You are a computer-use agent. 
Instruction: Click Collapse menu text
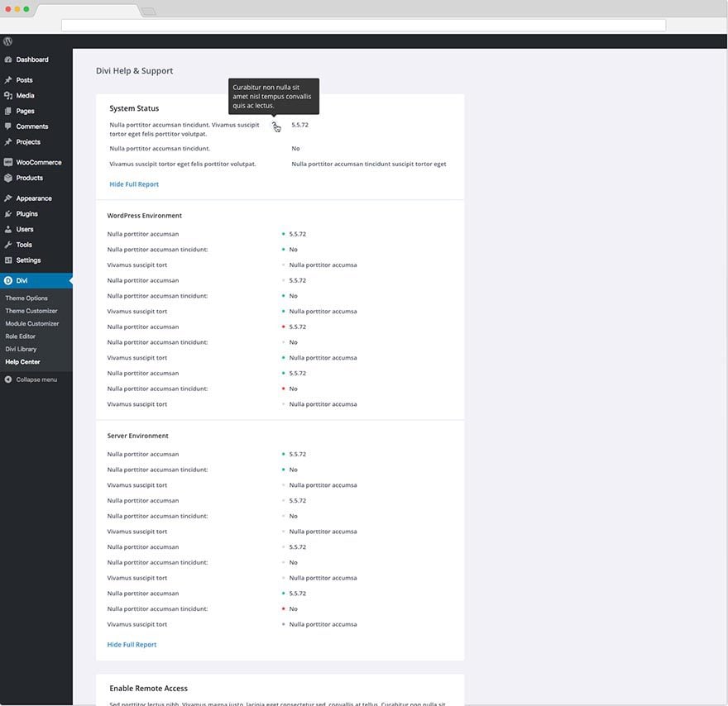(x=36, y=379)
